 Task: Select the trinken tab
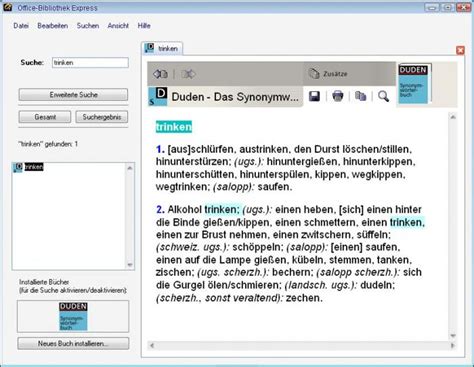point(162,48)
